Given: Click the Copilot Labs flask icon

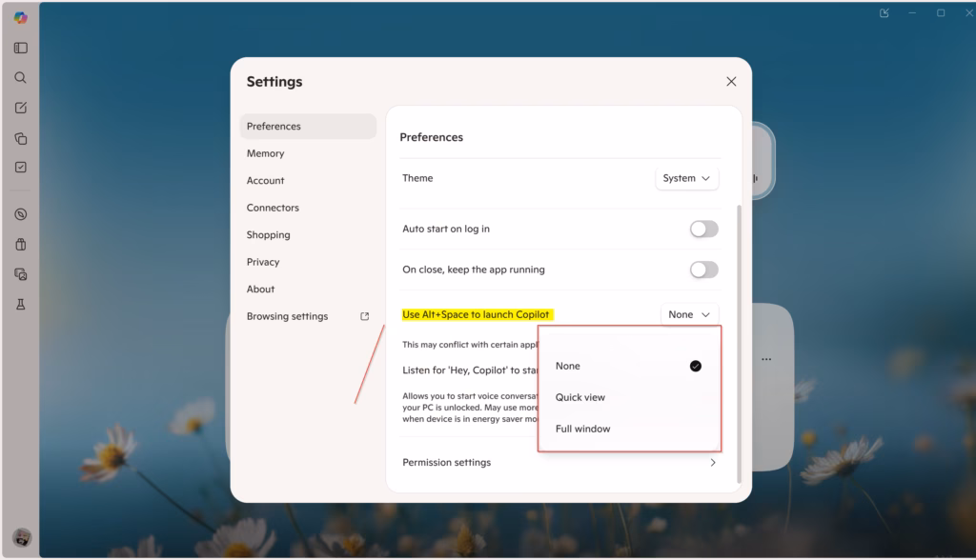Looking at the screenshot, I should click(x=20, y=305).
